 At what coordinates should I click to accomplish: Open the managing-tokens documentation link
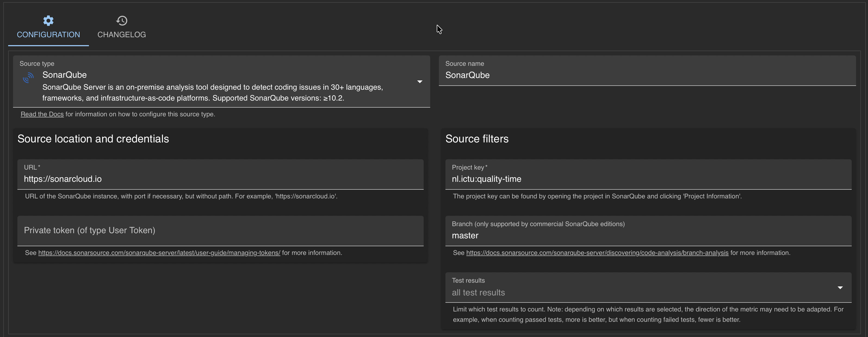[159, 253]
